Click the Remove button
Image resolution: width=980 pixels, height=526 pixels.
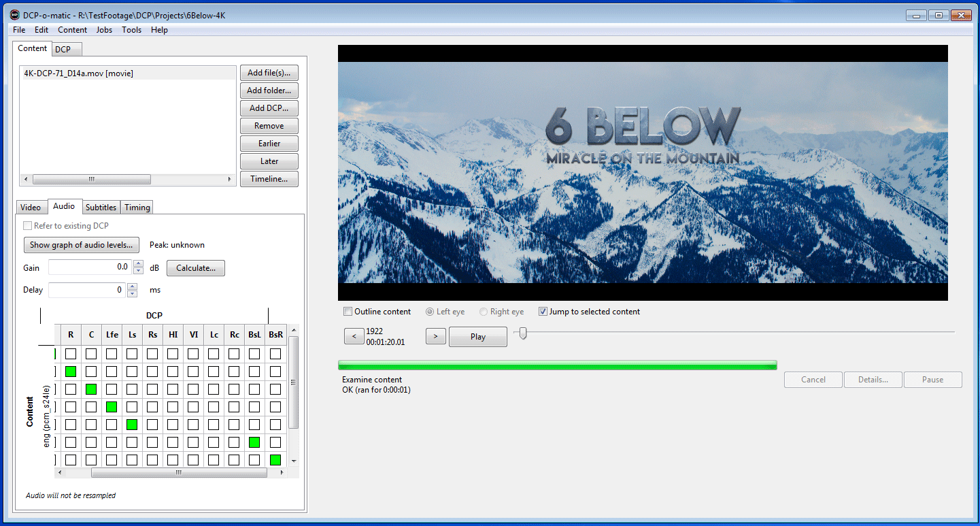coord(269,126)
